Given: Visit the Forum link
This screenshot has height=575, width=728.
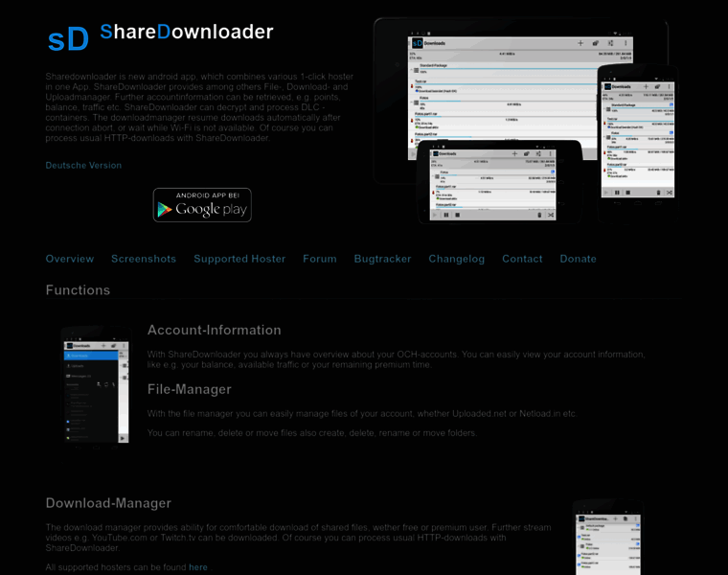Looking at the screenshot, I should [x=320, y=259].
